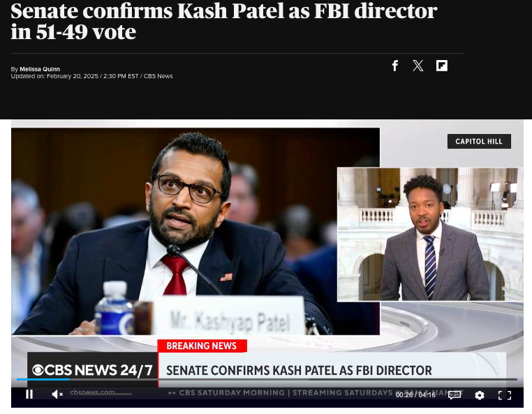Click the CBS NEWS 24/7 logo

point(92,370)
